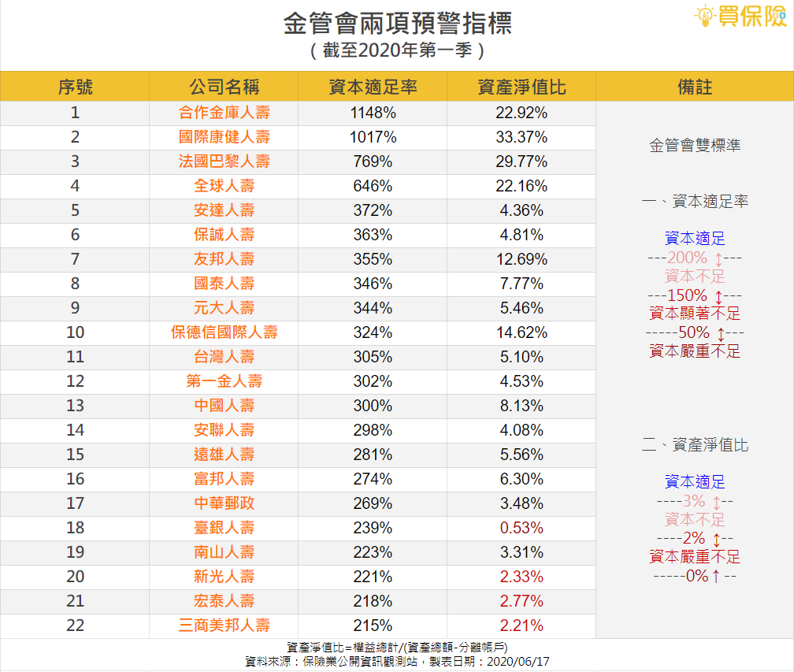Click 資本顯著不足 label in notes
Viewport: 794px width, 672px height.
[x=695, y=314]
